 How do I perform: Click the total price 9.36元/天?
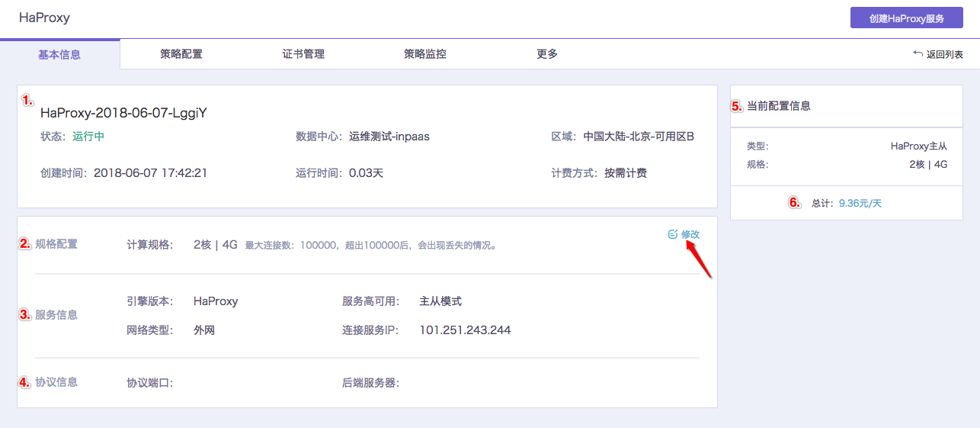click(x=860, y=204)
